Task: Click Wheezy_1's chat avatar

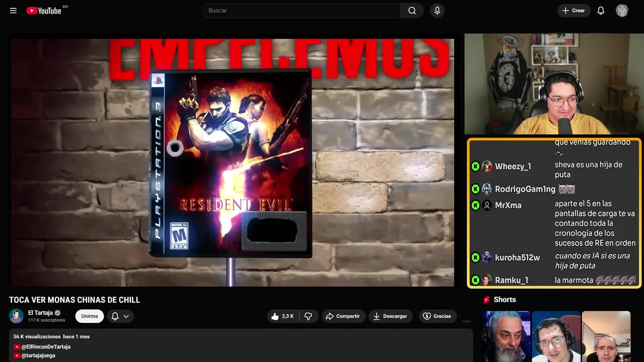Action: tap(487, 166)
